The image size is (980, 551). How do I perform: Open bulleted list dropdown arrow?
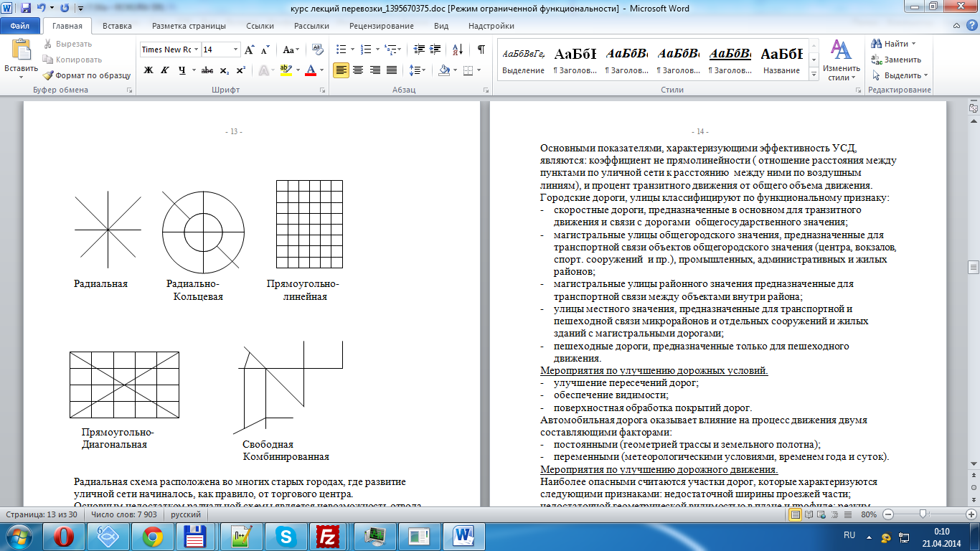[x=351, y=50]
